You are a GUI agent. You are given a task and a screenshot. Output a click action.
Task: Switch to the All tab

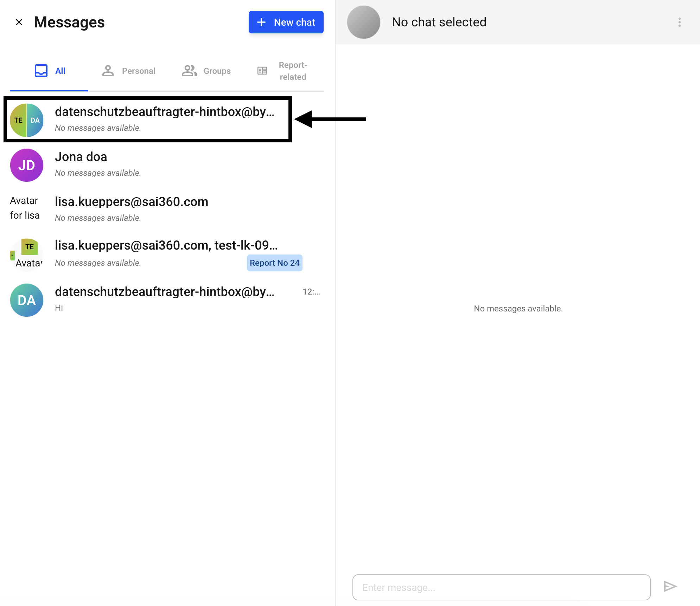(49, 71)
